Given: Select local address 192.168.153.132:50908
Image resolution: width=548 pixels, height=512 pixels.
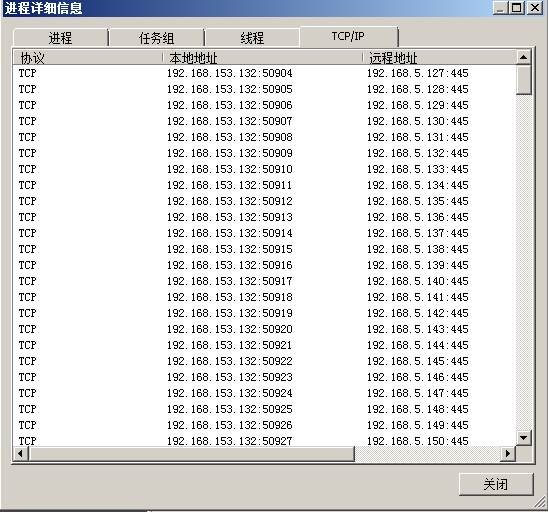Looking at the screenshot, I should (x=229, y=137).
